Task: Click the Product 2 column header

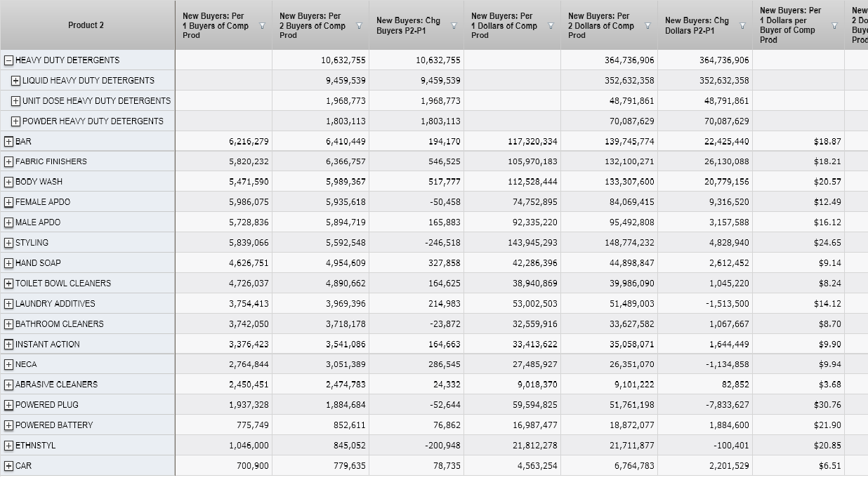Action: [x=86, y=25]
